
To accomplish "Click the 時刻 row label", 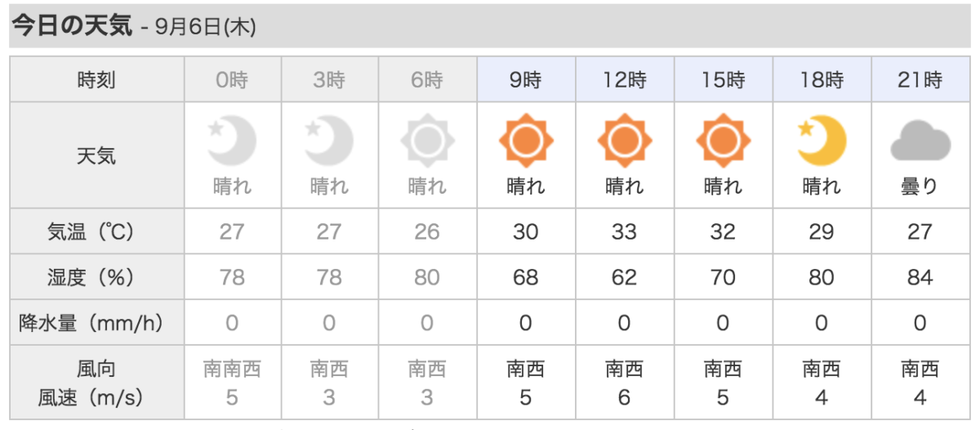I will coord(96,80).
